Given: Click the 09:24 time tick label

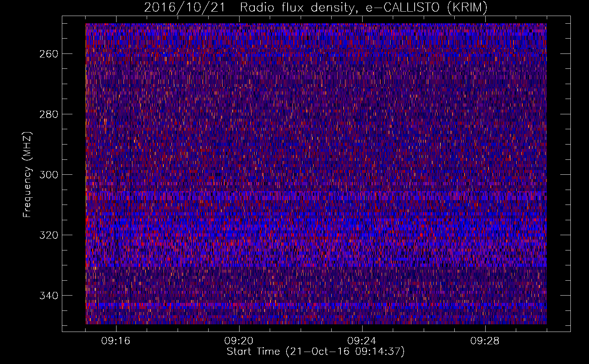Looking at the screenshot, I should click(362, 341).
